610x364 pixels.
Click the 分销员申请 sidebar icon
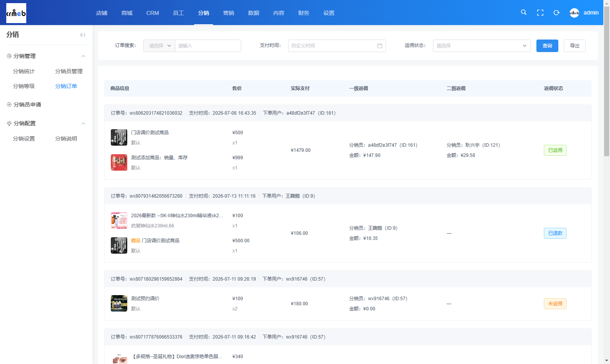pyautogui.click(x=9, y=105)
